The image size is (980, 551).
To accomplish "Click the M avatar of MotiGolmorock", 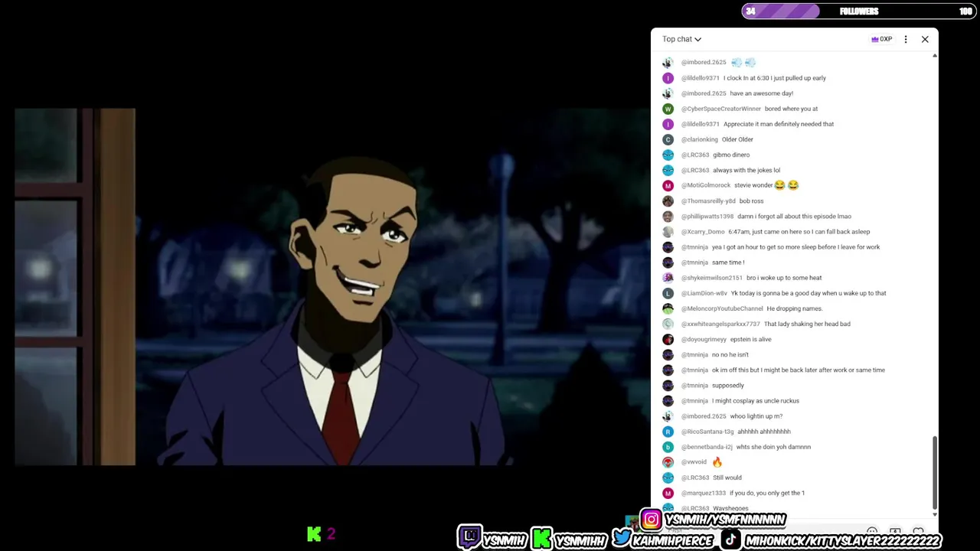I will coord(668,185).
